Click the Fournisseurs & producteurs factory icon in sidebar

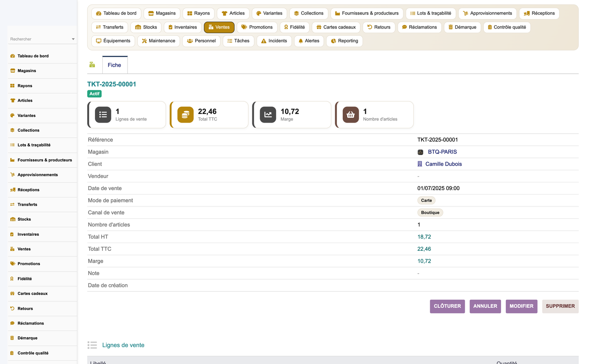pos(13,160)
